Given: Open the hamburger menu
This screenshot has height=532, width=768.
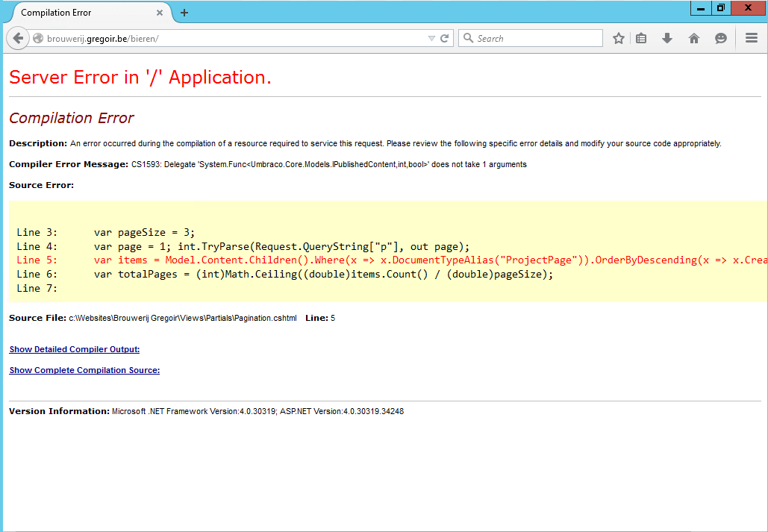Looking at the screenshot, I should (752, 38).
